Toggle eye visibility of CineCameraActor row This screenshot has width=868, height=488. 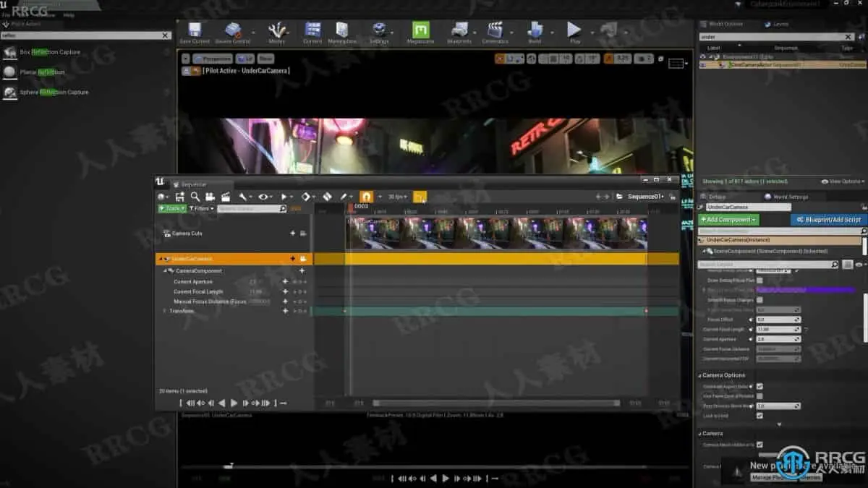point(704,65)
